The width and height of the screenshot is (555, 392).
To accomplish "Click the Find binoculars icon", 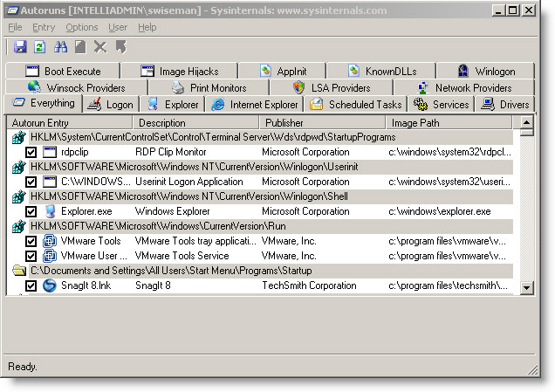I will [x=60, y=47].
